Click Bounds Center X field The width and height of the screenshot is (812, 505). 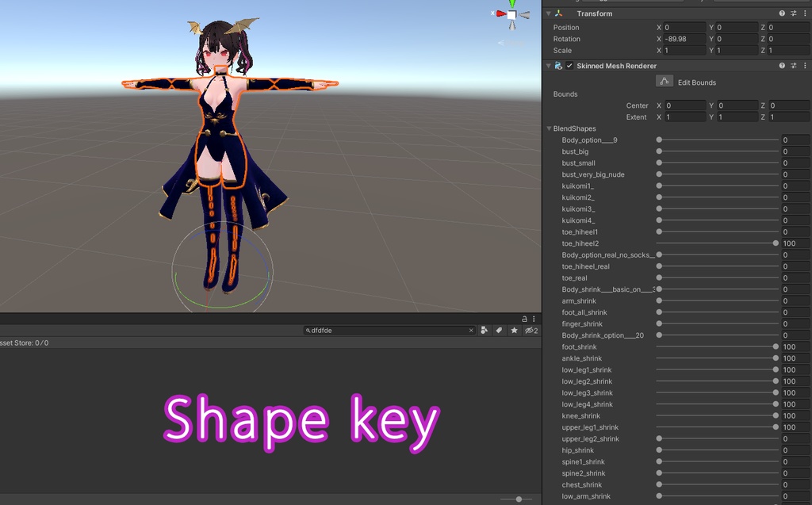click(686, 105)
